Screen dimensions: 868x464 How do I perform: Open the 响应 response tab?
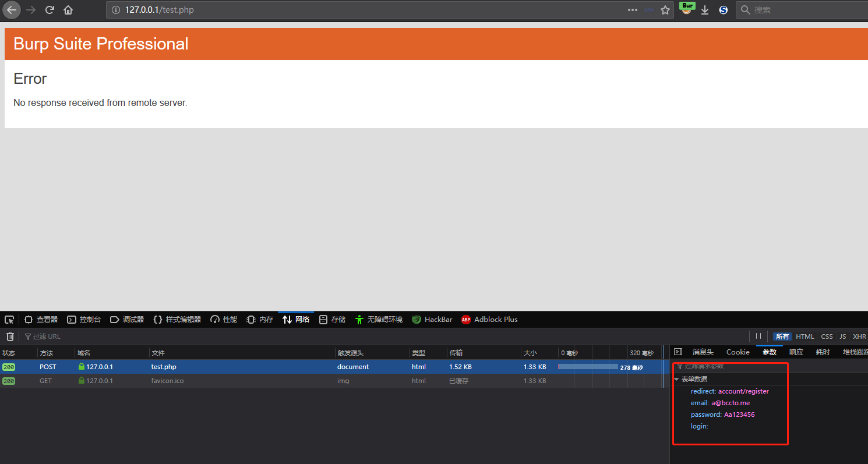796,352
